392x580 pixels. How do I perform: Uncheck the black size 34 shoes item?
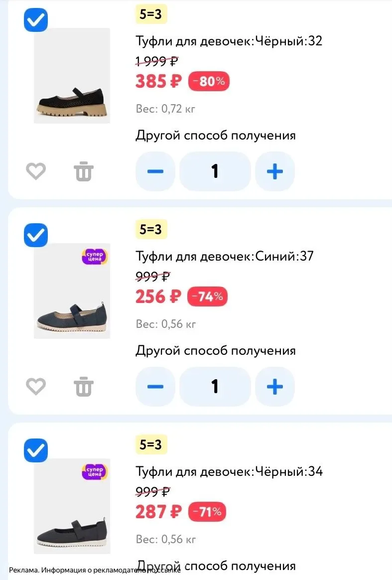pos(36,450)
